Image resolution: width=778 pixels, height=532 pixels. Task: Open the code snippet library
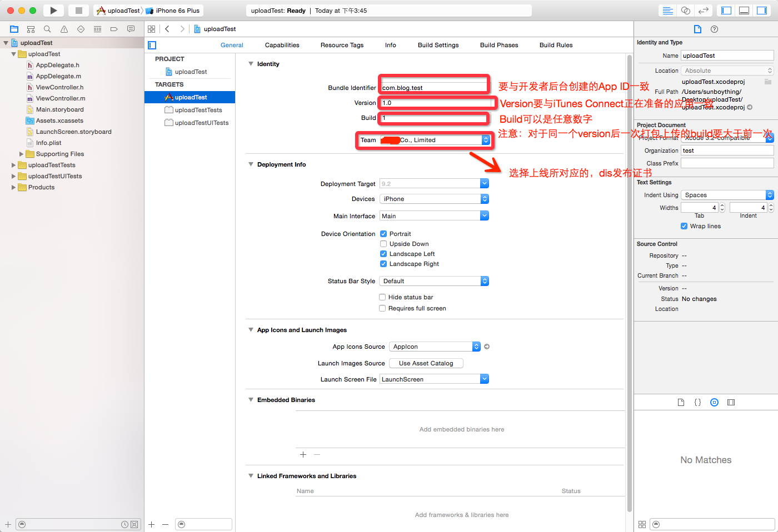[697, 402]
